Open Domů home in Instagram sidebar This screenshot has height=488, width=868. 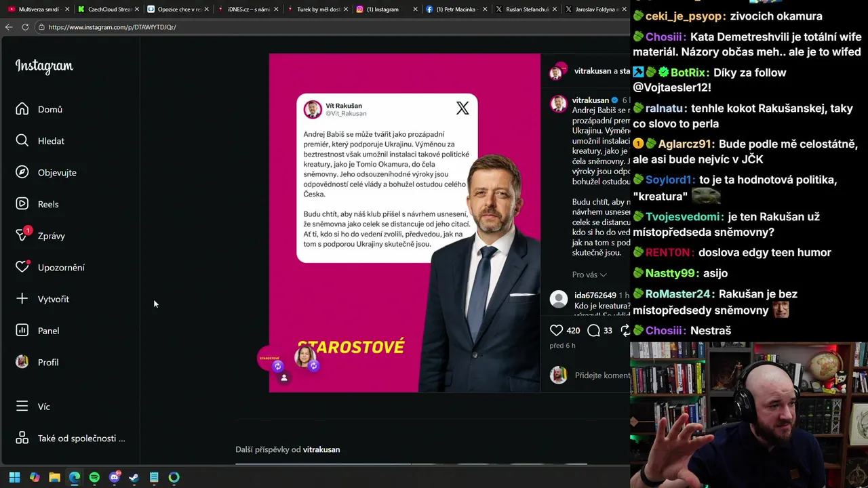(x=39, y=109)
